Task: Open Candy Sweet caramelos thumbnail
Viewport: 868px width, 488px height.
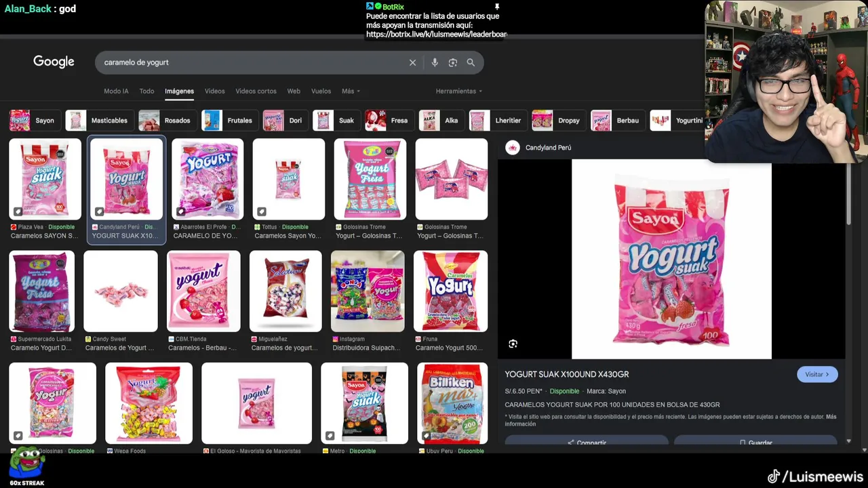Action: [x=121, y=291]
